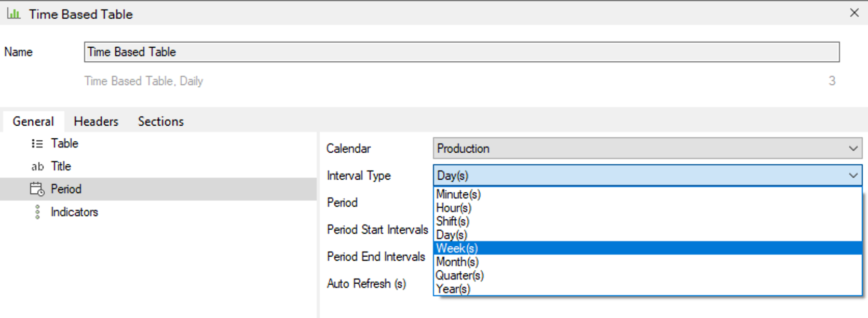Open the Calendar dropdown showing Production
Screen dimensions: 868x318
(647, 149)
